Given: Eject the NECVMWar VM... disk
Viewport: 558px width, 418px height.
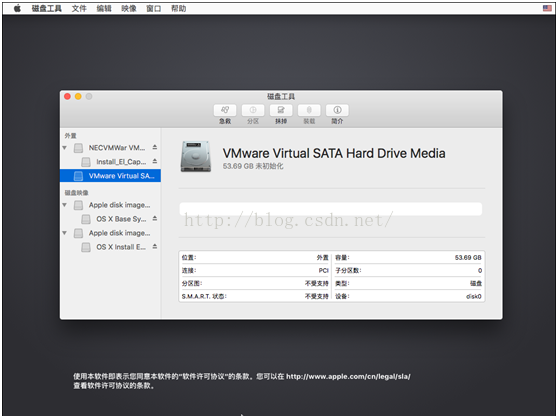Looking at the screenshot, I should 155,147.
